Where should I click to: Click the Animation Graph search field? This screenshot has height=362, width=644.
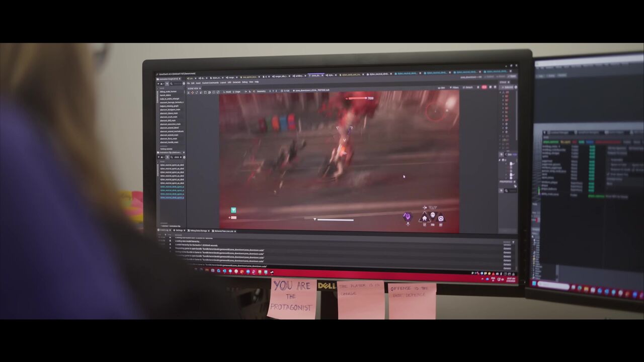point(177,83)
